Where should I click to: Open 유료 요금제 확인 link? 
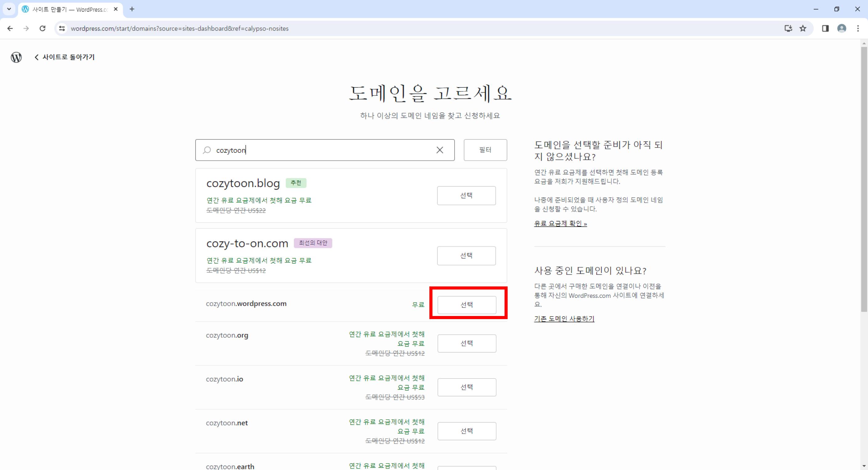pos(560,223)
